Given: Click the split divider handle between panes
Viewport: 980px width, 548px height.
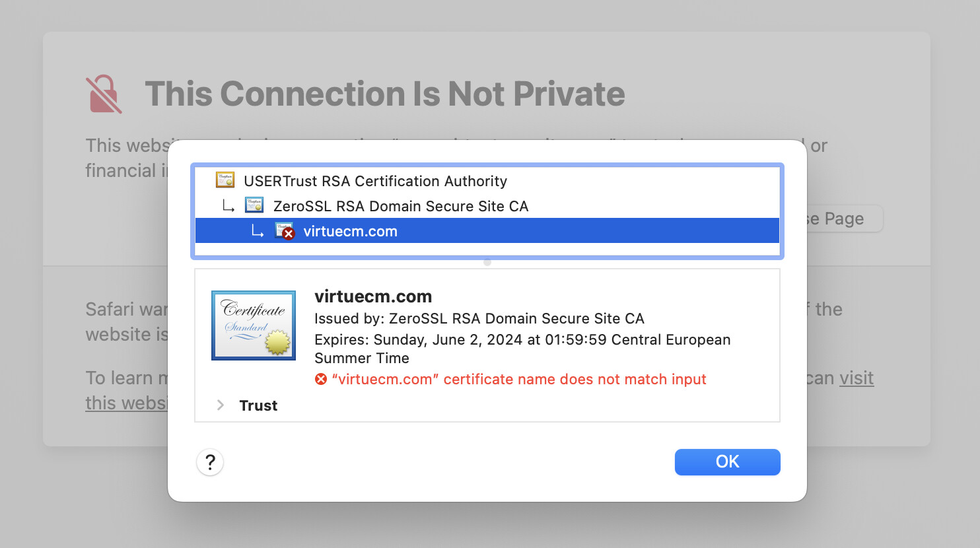Looking at the screenshot, I should [x=487, y=262].
